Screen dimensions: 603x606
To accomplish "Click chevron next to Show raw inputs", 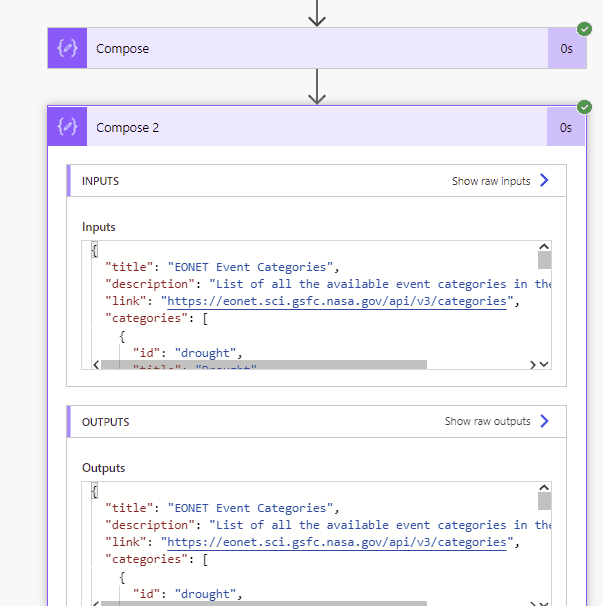I will (544, 180).
